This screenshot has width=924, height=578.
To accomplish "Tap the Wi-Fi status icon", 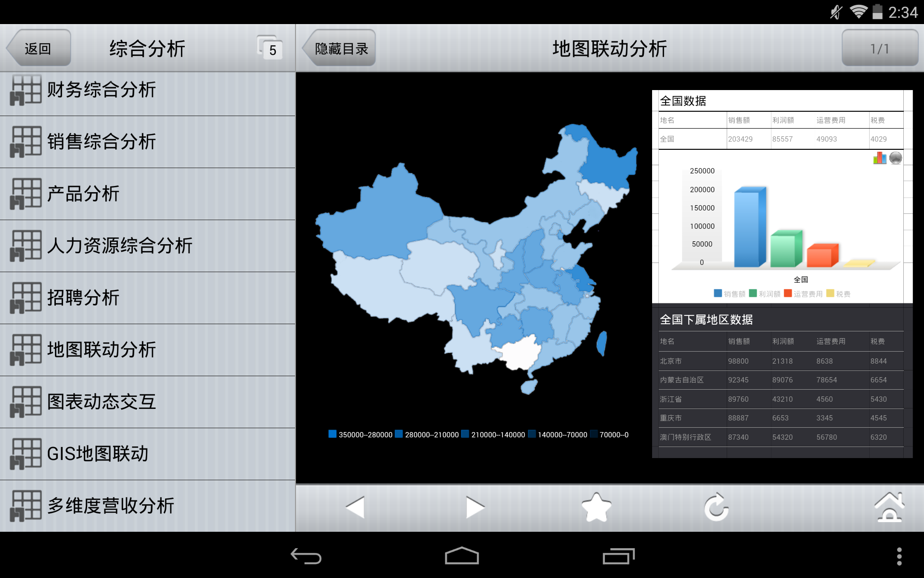I will [858, 12].
